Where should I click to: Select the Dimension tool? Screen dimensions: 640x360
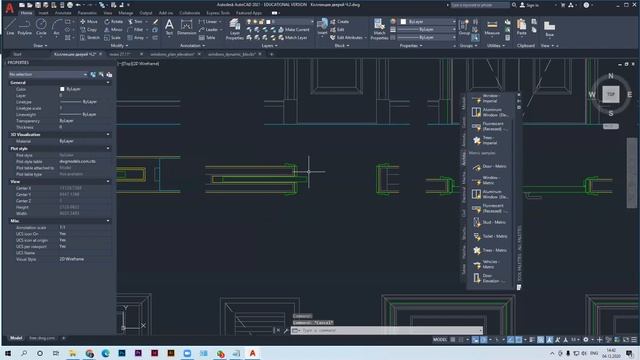coord(186,27)
